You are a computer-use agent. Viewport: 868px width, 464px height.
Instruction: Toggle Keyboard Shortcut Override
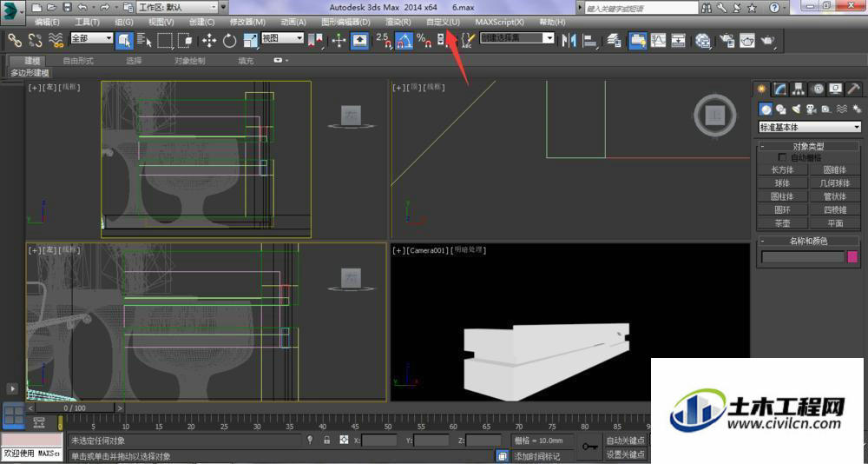point(360,41)
